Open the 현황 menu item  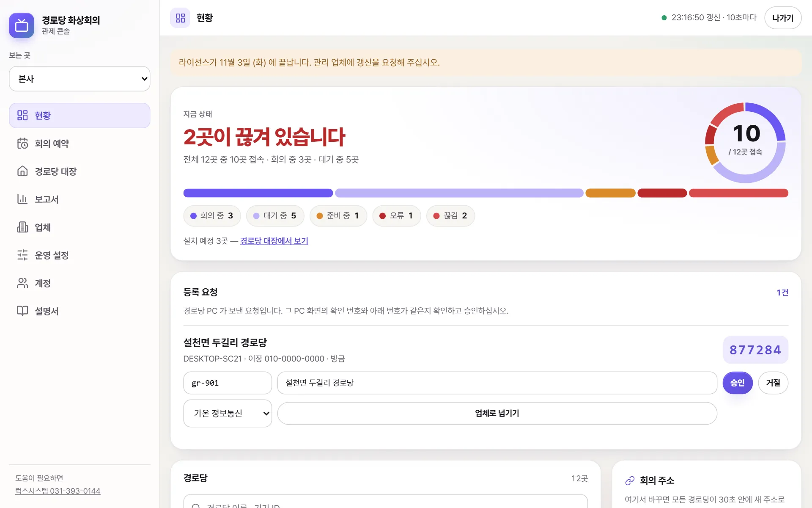80,115
